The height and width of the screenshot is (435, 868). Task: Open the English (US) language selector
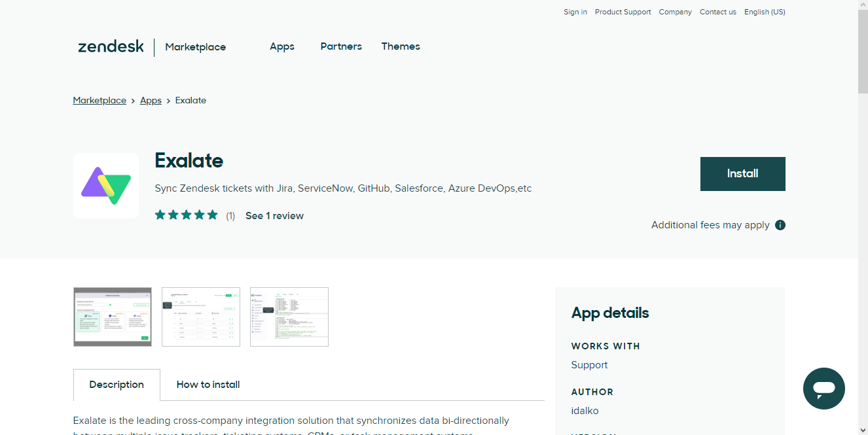point(765,12)
